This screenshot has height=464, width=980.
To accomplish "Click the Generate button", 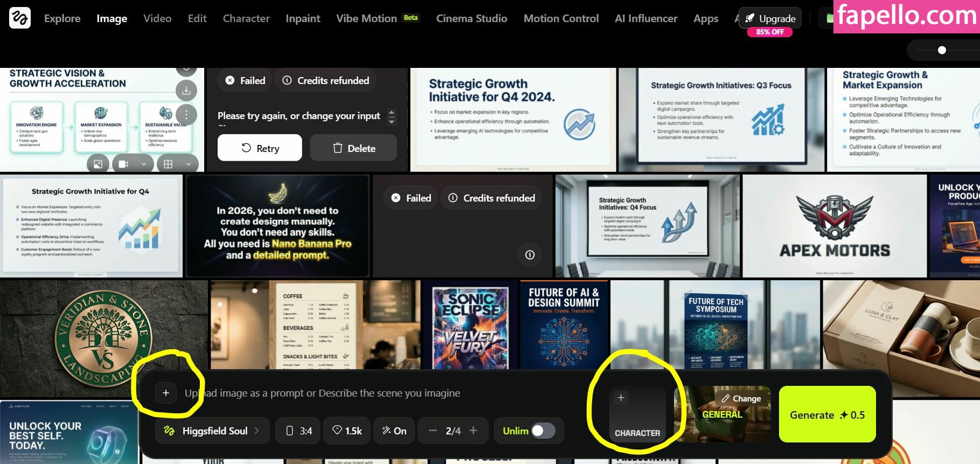I will 827,415.
